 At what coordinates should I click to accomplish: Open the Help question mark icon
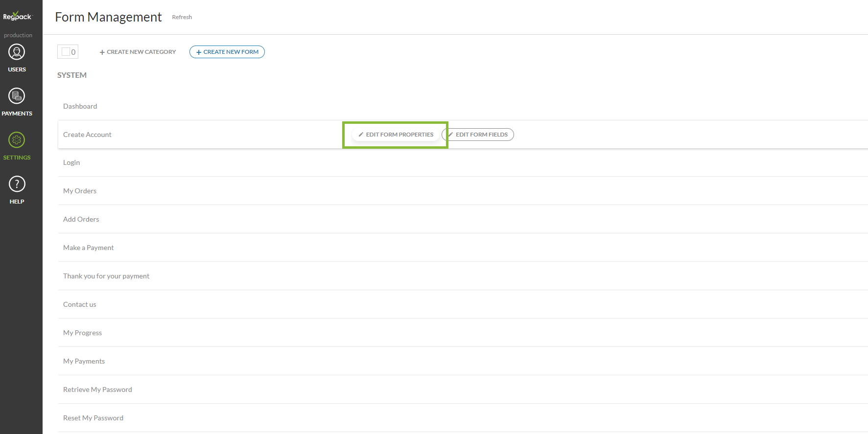pyautogui.click(x=17, y=184)
